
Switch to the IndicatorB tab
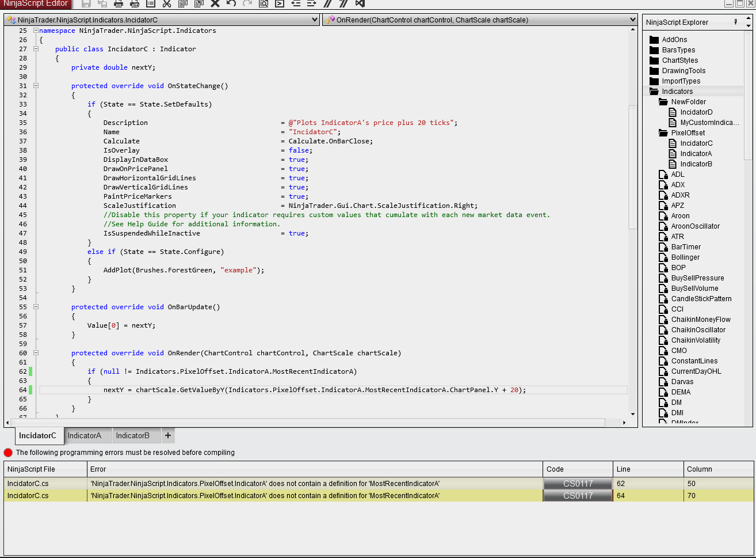[x=133, y=435]
